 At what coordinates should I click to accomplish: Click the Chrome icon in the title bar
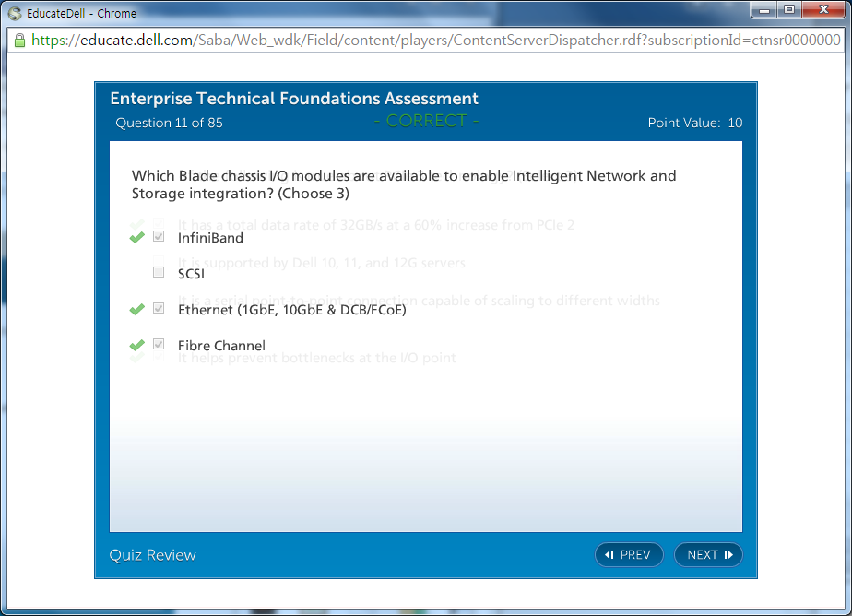point(15,14)
